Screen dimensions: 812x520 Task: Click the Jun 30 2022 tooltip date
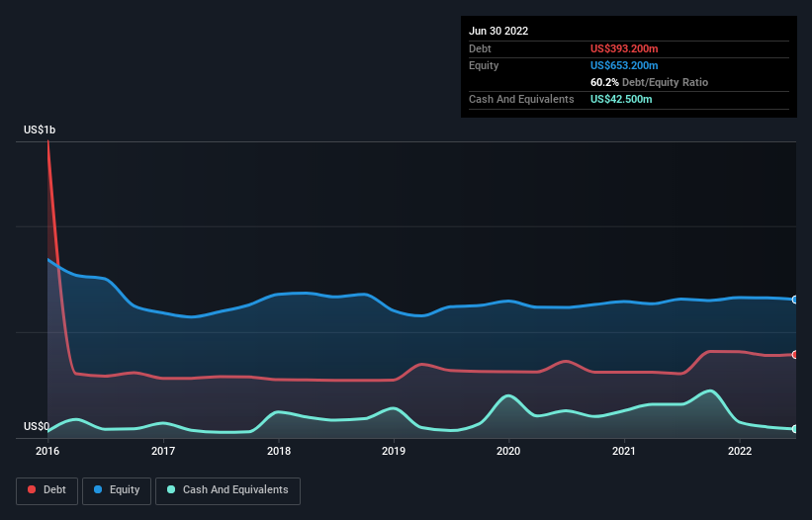point(498,31)
